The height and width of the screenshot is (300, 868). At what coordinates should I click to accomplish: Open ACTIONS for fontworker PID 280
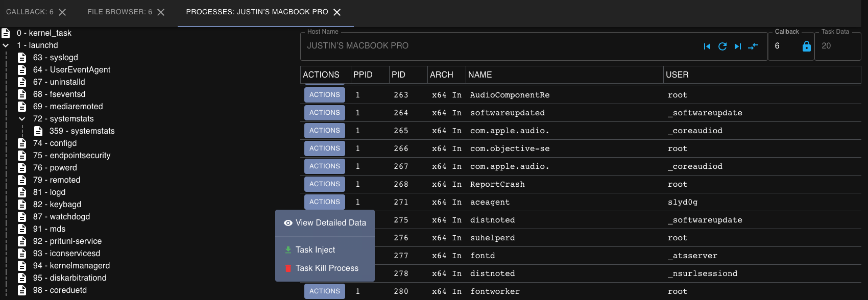coord(325,291)
